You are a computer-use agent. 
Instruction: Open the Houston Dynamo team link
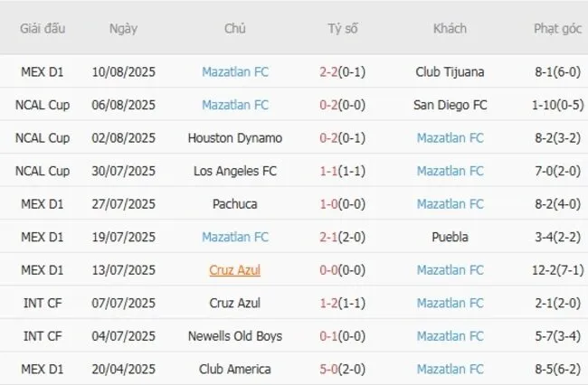click(235, 138)
